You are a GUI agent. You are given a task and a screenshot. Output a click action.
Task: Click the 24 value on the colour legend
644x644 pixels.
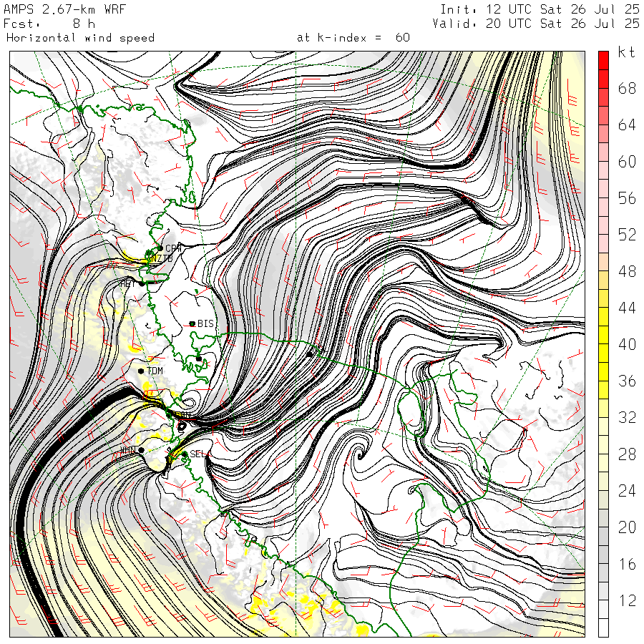(627, 490)
